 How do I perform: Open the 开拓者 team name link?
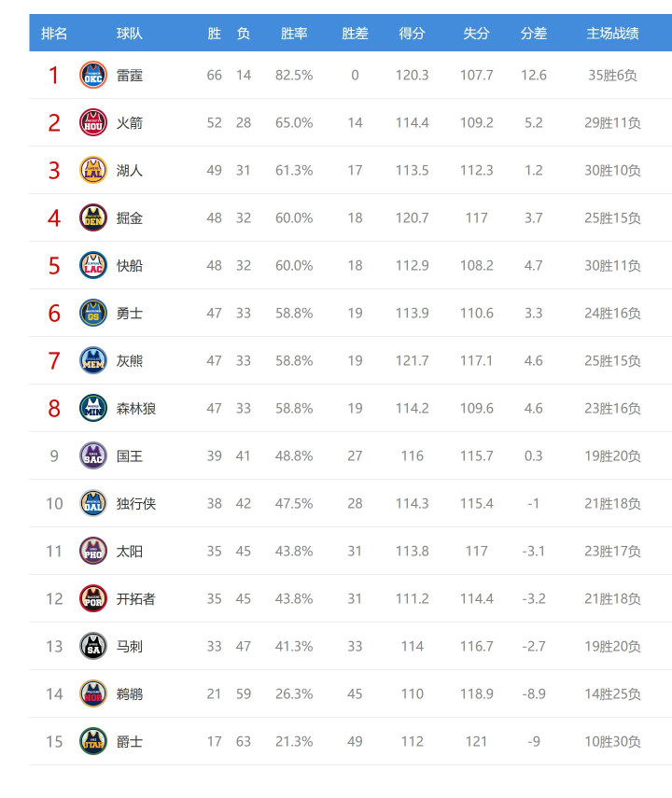(x=136, y=599)
